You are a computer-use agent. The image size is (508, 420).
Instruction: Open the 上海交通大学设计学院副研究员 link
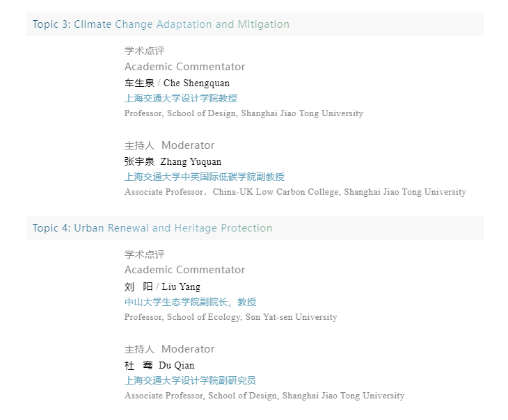click(190, 380)
